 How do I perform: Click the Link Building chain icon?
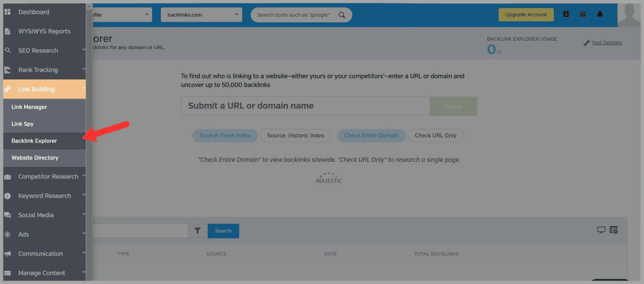tap(7, 89)
